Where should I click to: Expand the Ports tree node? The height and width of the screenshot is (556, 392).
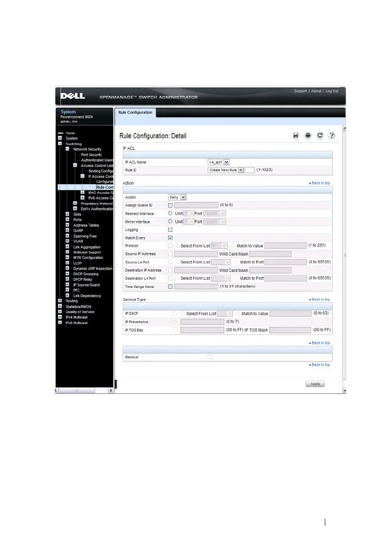(67, 220)
